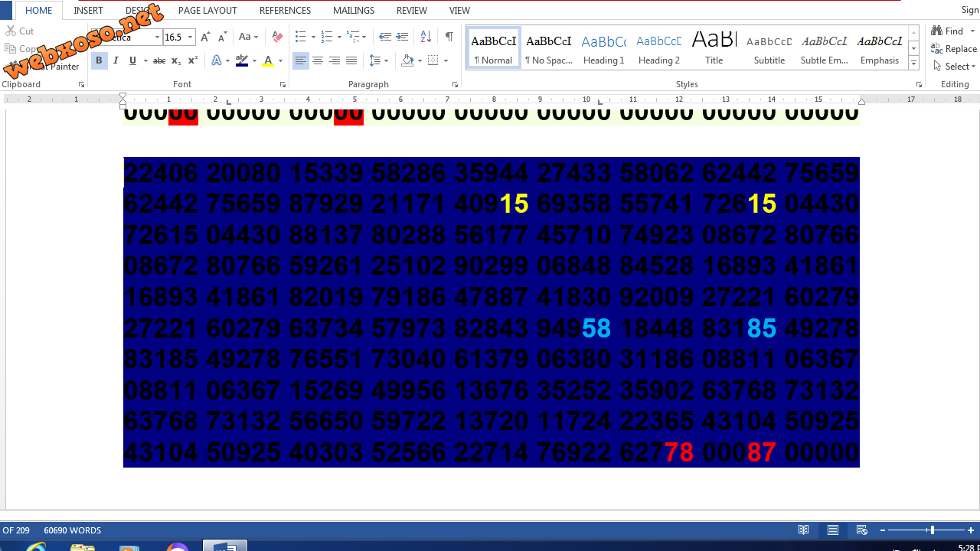Viewport: 980px width, 551px height.
Task: Toggle Italic formatting
Action: tap(116, 60)
